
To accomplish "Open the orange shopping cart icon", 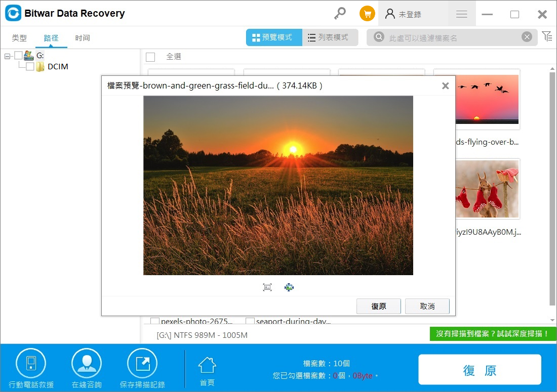I will click(x=367, y=14).
